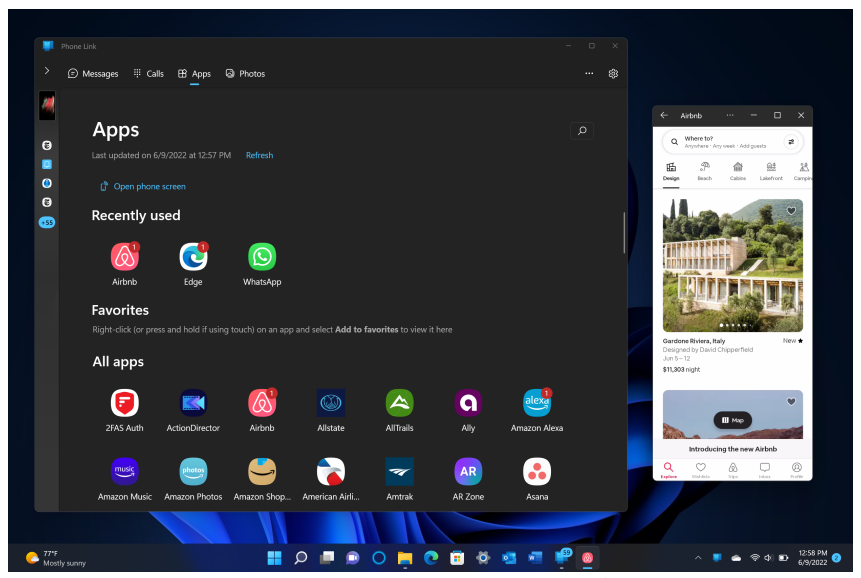Open Phone Link settings gear
Screen dimensions: 861x578
(x=613, y=74)
